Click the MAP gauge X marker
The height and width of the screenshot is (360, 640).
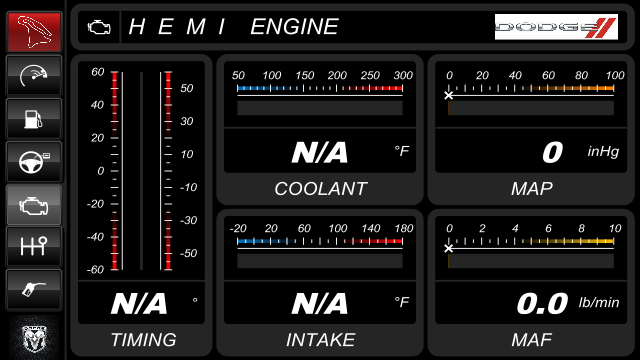[x=449, y=96]
